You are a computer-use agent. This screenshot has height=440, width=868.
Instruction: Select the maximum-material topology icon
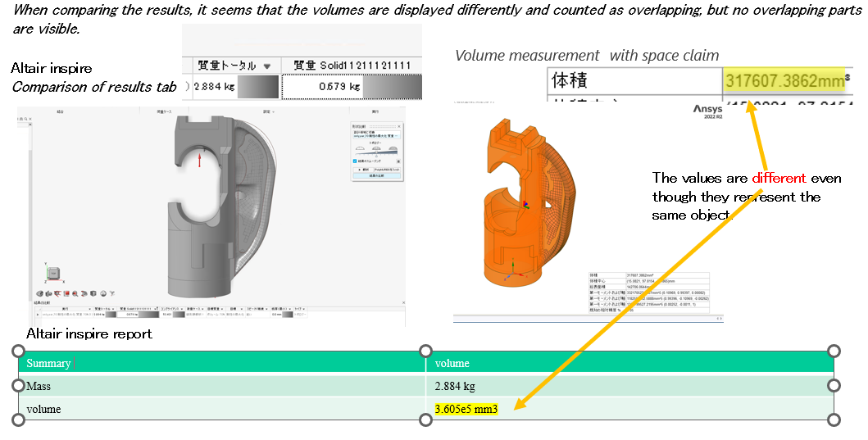(x=393, y=148)
